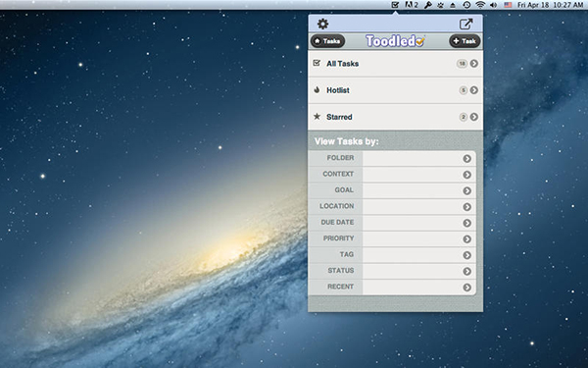The width and height of the screenshot is (588, 368).
Task: Click the Starred count badge
Action: click(x=464, y=117)
